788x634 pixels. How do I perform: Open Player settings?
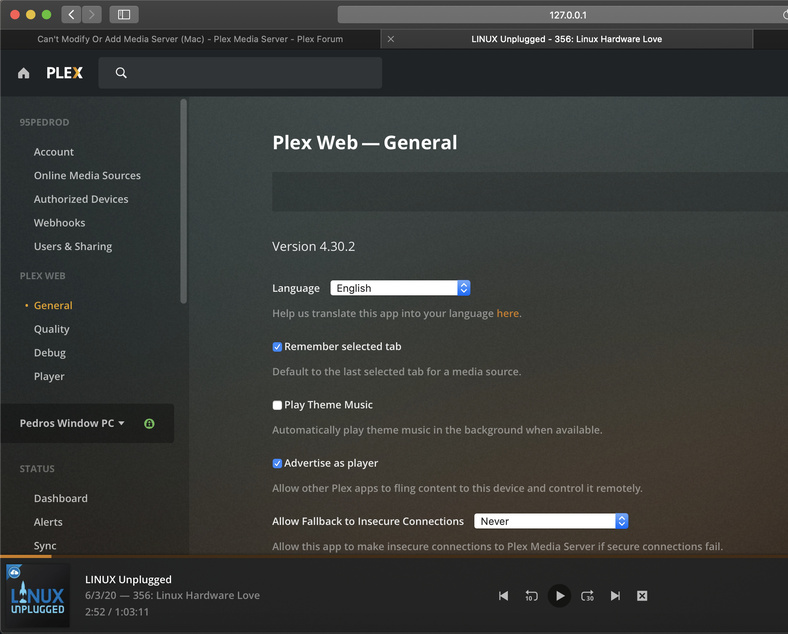[x=49, y=376]
